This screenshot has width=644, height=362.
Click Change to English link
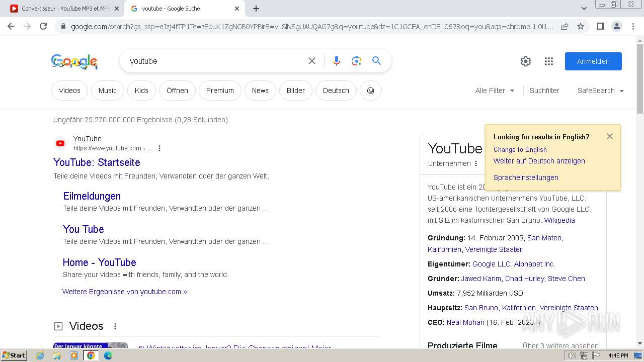[x=520, y=149]
